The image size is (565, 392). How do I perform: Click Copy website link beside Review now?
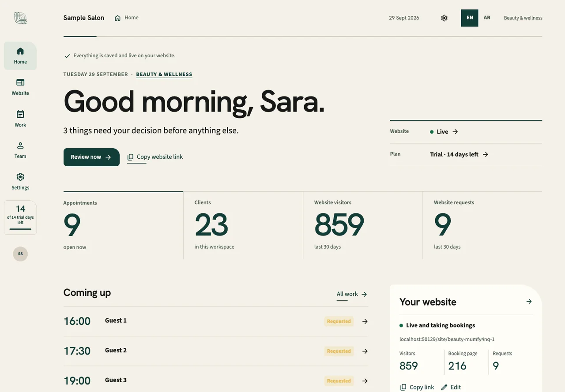(155, 157)
